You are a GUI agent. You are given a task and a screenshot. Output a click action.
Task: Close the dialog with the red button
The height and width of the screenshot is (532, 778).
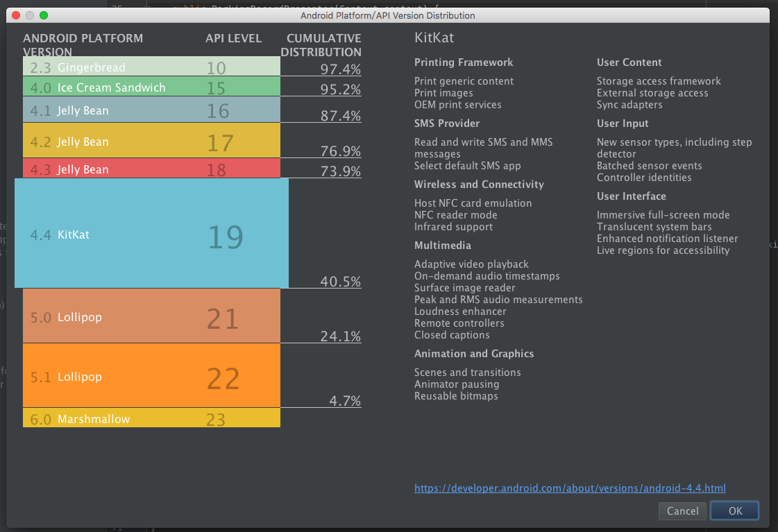tap(16, 15)
